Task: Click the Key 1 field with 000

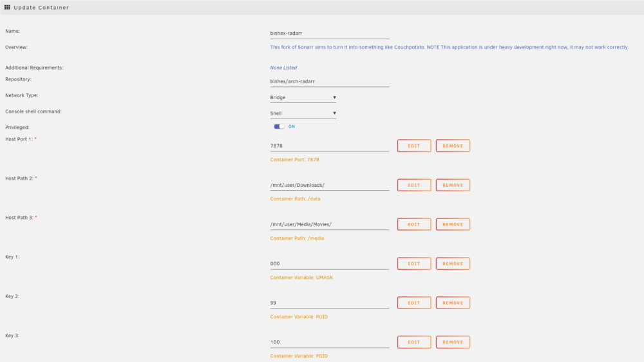Action: click(x=329, y=263)
